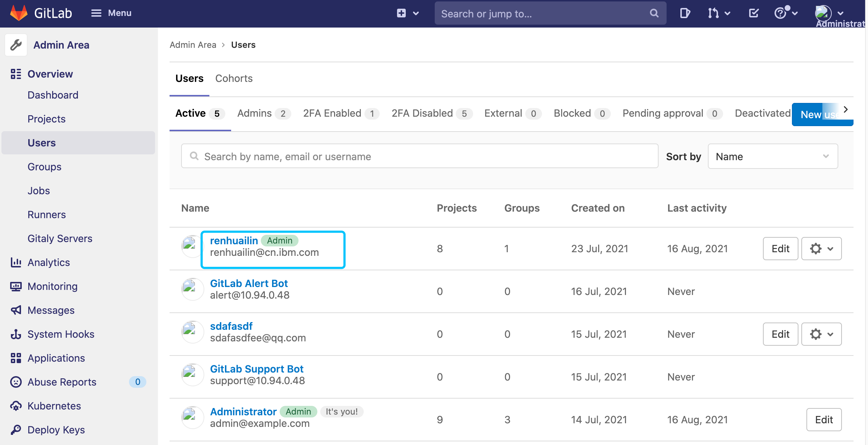Edit the sdafasdf user
Viewport: 868px width, 445px height.
coord(780,334)
